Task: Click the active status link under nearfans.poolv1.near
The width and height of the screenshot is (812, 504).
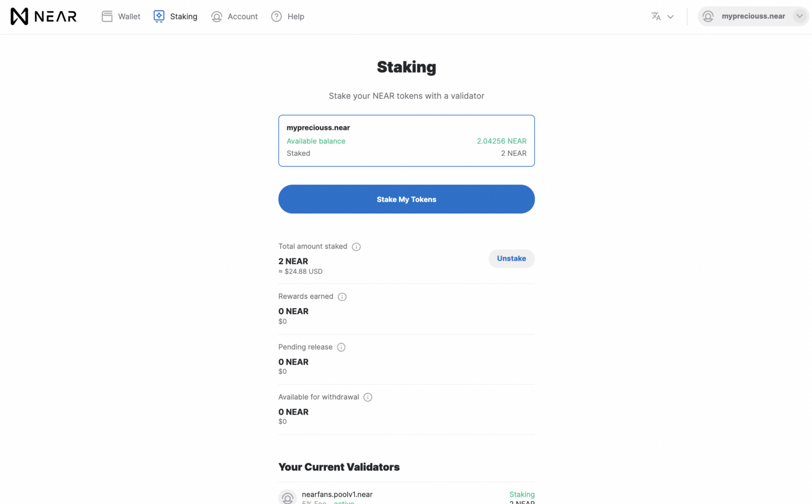Action: [344, 502]
